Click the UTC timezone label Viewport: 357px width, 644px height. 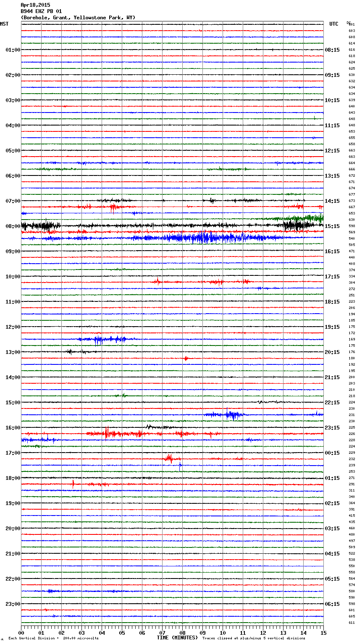334,24
